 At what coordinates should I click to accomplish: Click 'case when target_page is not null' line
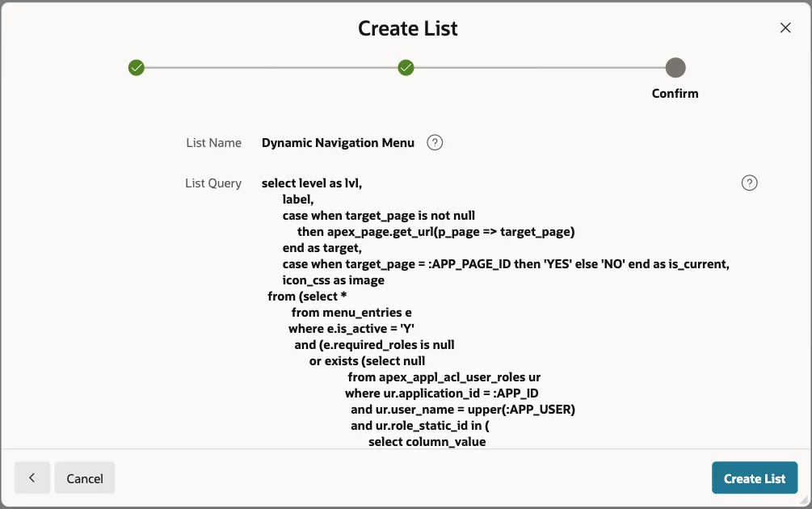pos(379,216)
